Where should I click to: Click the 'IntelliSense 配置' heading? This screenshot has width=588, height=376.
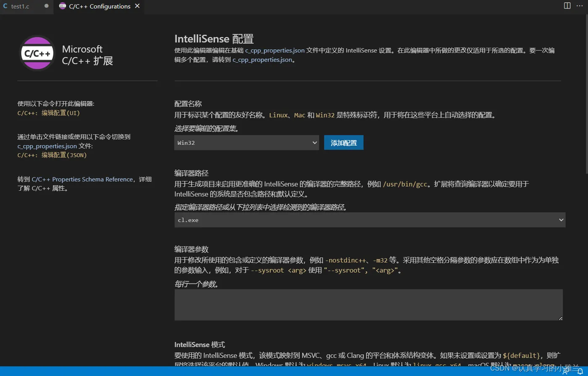[x=214, y=39]
